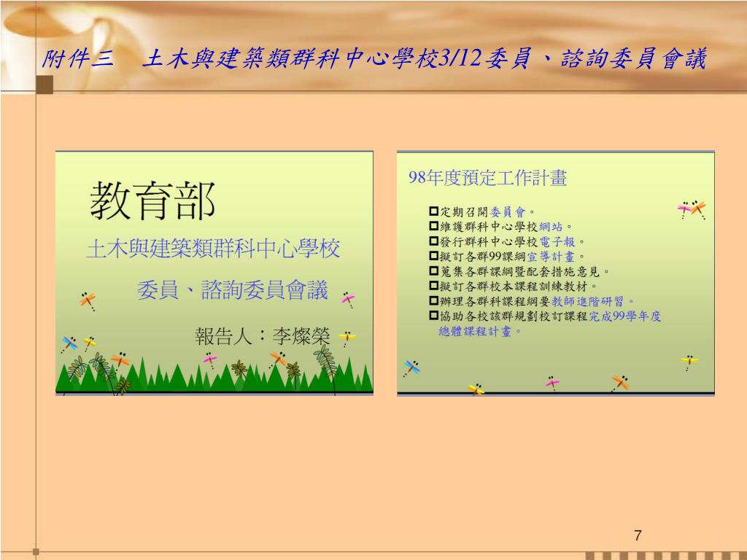Click header title "土木與建築類群科中心學校3/12委員、諮詢委員會議"

(424, 59)
